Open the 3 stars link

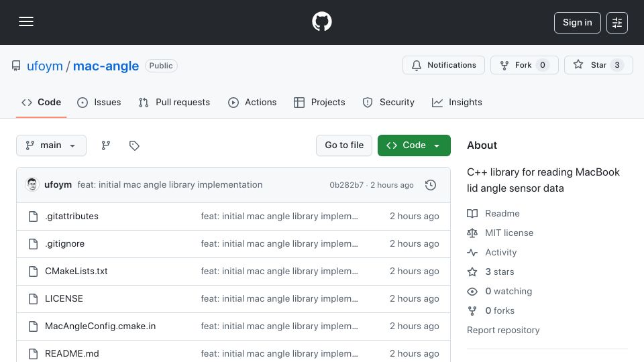click(x=499, y=271)
